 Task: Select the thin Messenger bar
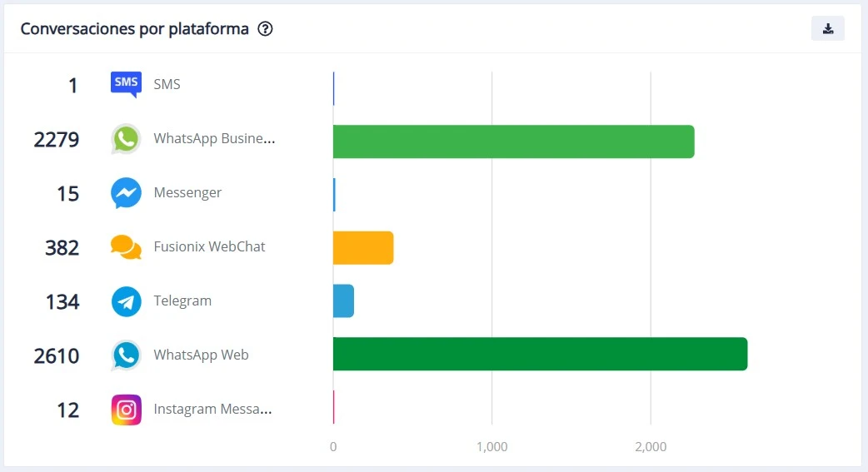[x=334, y=195]
